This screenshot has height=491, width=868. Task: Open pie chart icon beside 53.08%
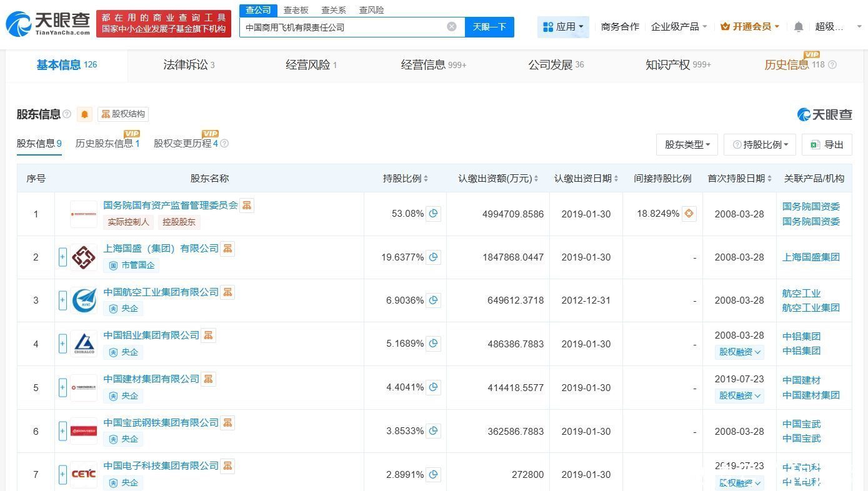click(x=433, y=214)
